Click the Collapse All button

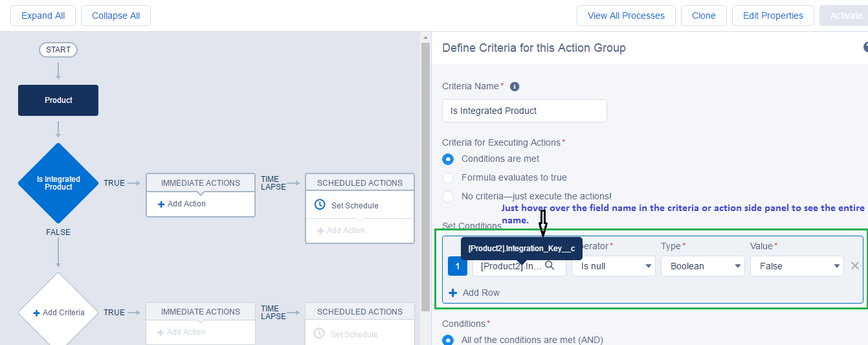point(116,16)
